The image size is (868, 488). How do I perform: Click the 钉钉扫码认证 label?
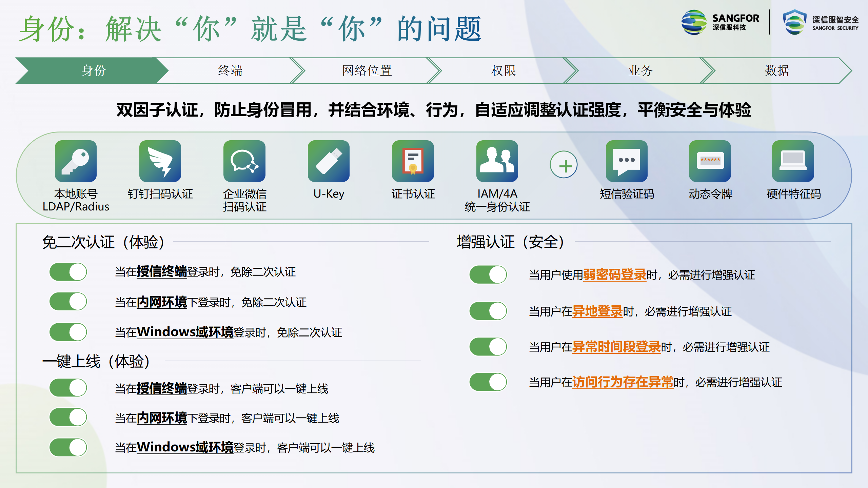coord(160,194)
